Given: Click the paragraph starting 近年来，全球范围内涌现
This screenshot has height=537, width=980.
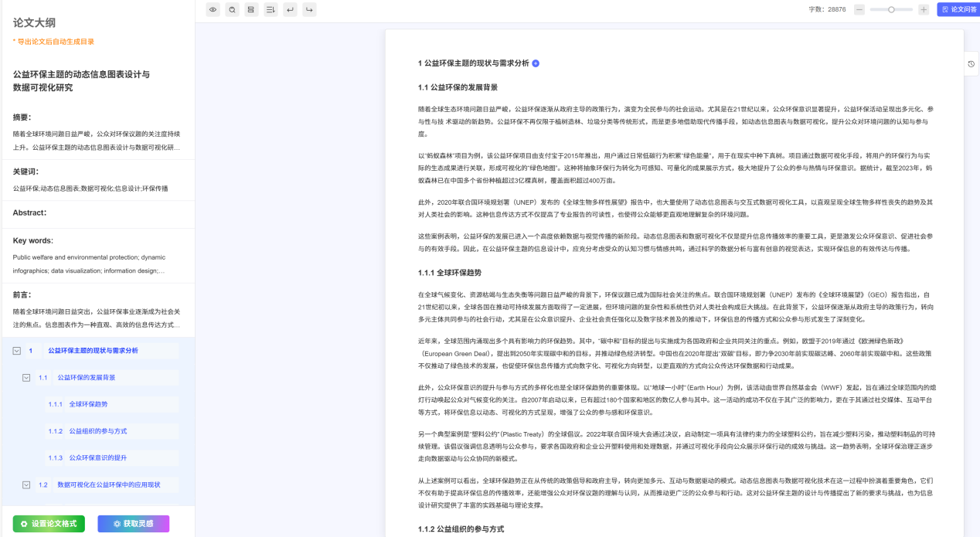Looking at the screenshot, I should point(675,352).
